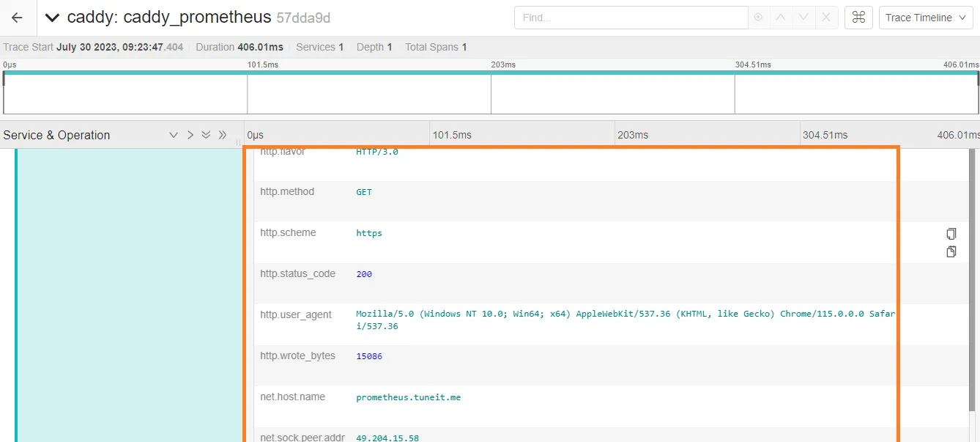Click the 304.51ms timeline header tick
The height and width of the screenshot is (442, 980).
point(825,135)
